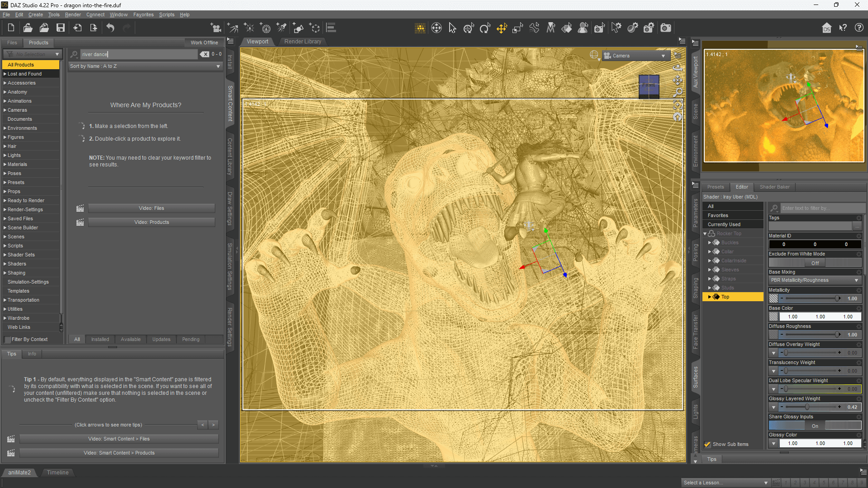The width and height of the screenshot is (868, 488).
Task: Select the Joint Editor bone tool
Action: (534, 28)
